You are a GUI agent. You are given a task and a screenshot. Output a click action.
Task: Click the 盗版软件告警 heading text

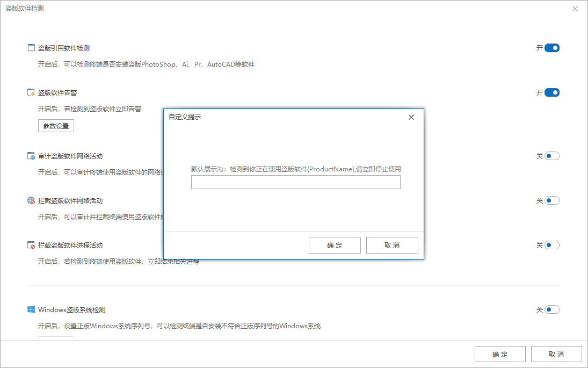point(57,92)
